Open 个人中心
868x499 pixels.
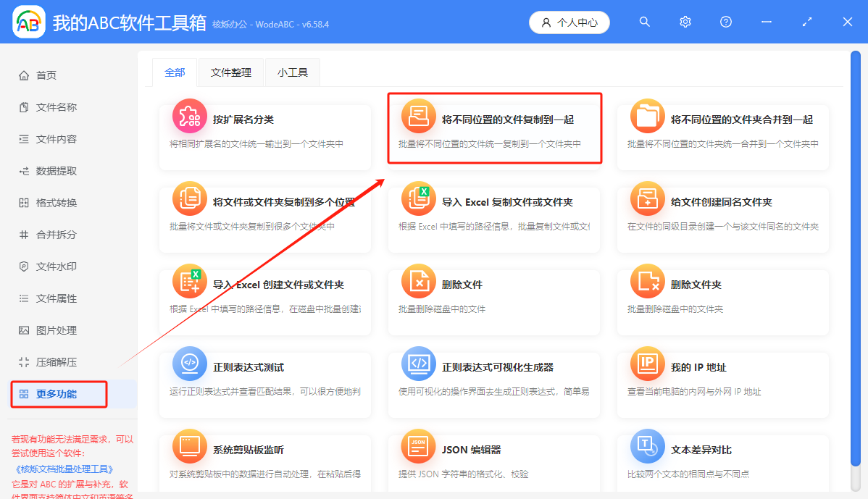(x=569, y=22)
